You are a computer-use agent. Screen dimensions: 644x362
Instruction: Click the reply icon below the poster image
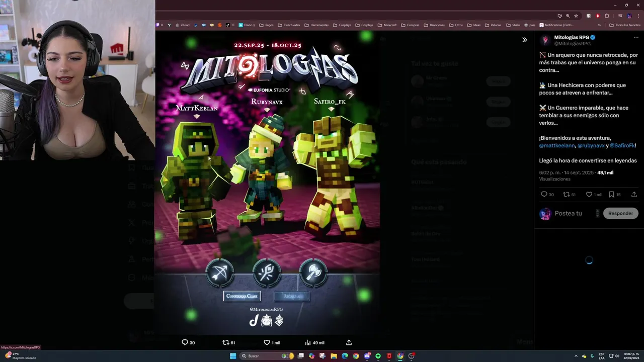click(185, 342)
